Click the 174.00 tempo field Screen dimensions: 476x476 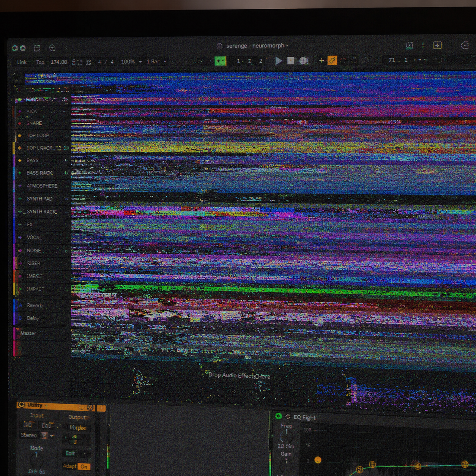[59, 62]
